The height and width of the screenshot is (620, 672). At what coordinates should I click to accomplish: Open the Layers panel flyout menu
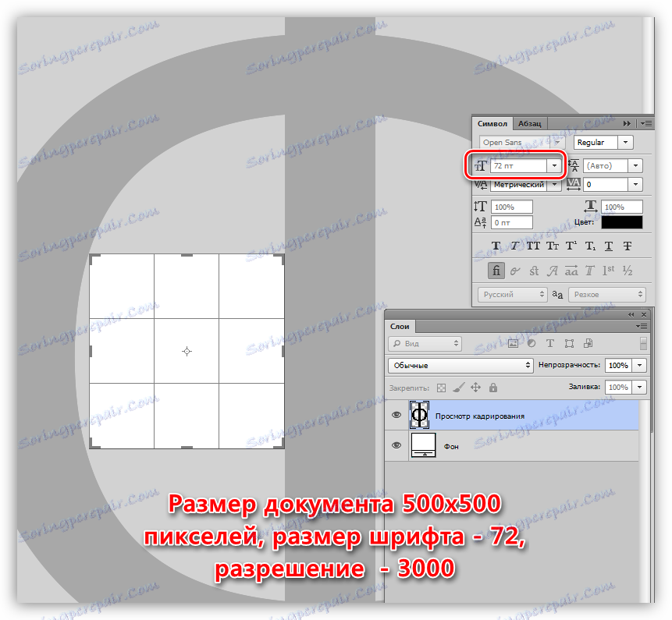point(642,326)
